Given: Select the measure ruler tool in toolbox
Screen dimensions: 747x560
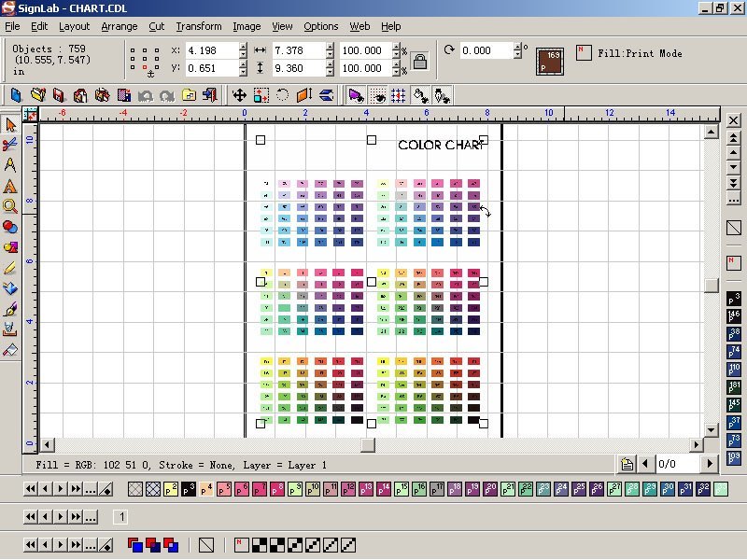Looking at the screenshot, I should click(x=10, y=329).
